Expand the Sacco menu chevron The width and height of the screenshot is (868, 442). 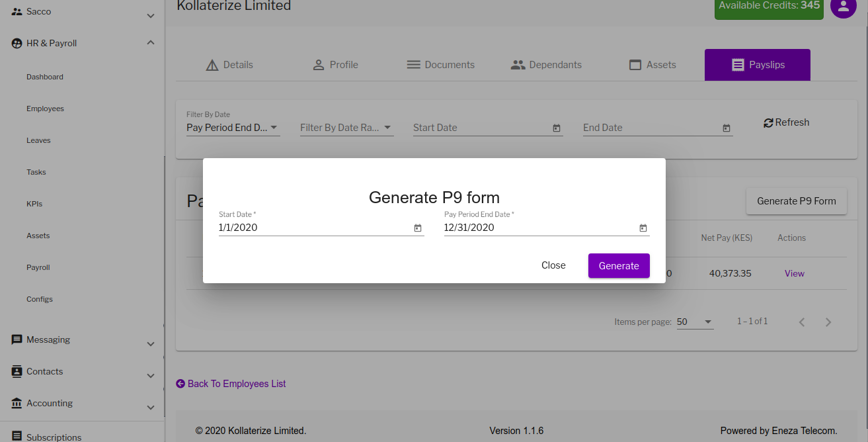point(151,15)
